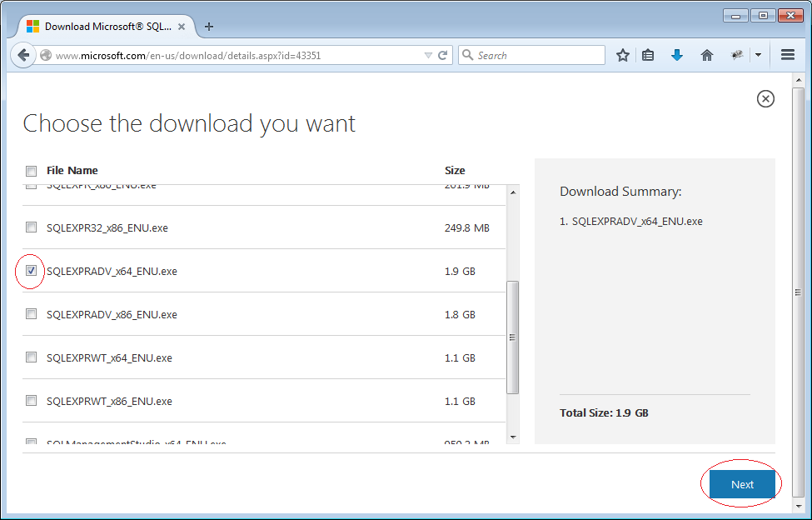812x520 pixels.
Task: Minimize the Firefox window
Action: pyautogui.click(x=736, y=16)
